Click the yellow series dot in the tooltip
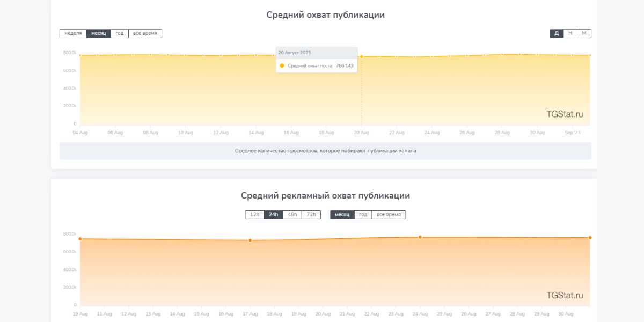The image size is (644, 322). tap(282, 65)
